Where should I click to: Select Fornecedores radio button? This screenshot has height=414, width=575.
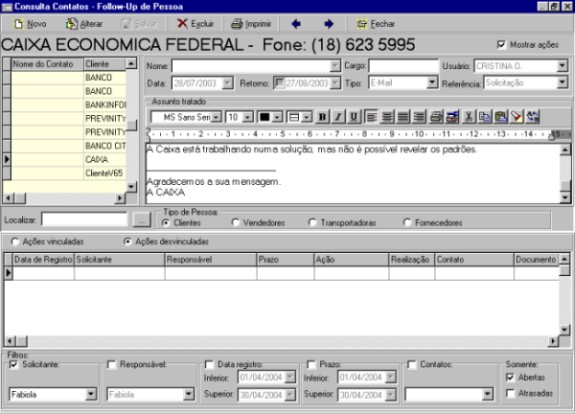click(407, 223)
